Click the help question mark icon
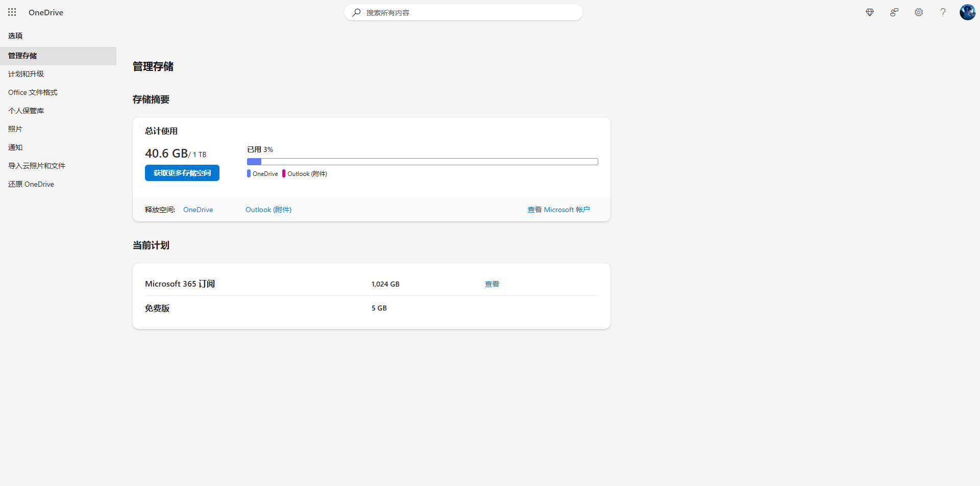Screen dimensions: 980x486 943,12
